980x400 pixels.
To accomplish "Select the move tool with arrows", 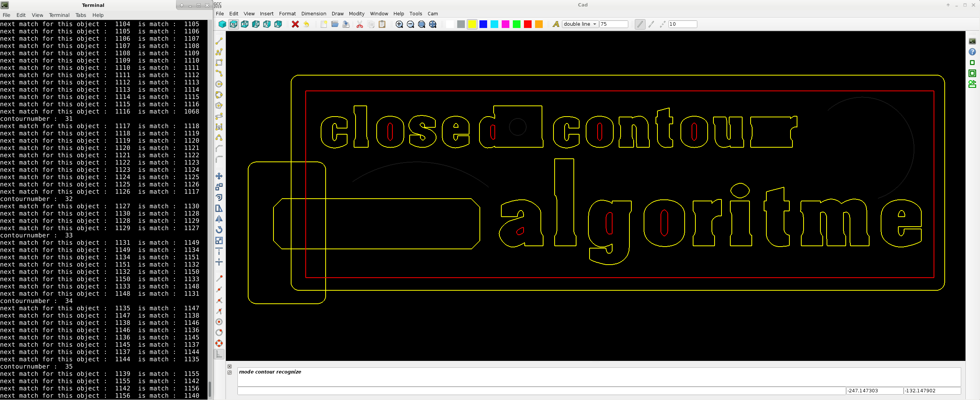I will tap(219, 176).
